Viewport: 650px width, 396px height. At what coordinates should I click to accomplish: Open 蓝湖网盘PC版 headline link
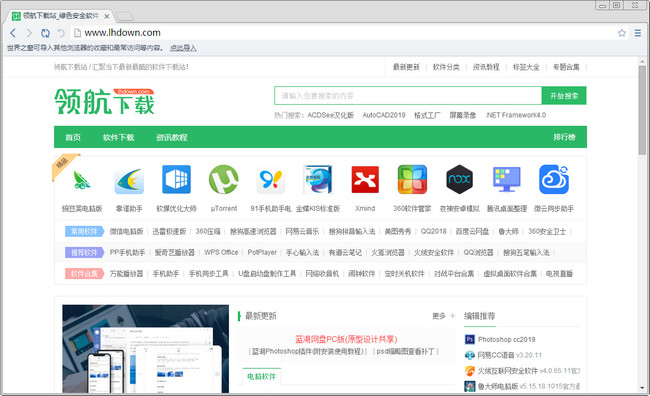click(346, 339)
